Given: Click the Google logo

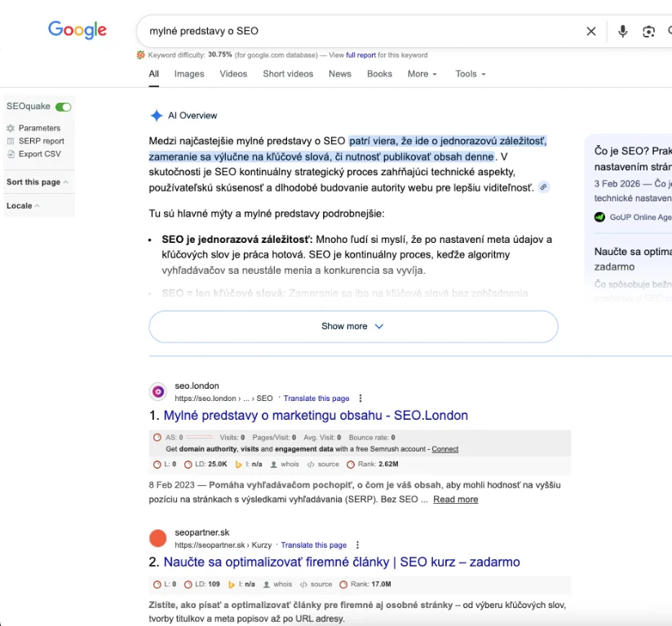Looking at the screenshot, I should point(77,30).
